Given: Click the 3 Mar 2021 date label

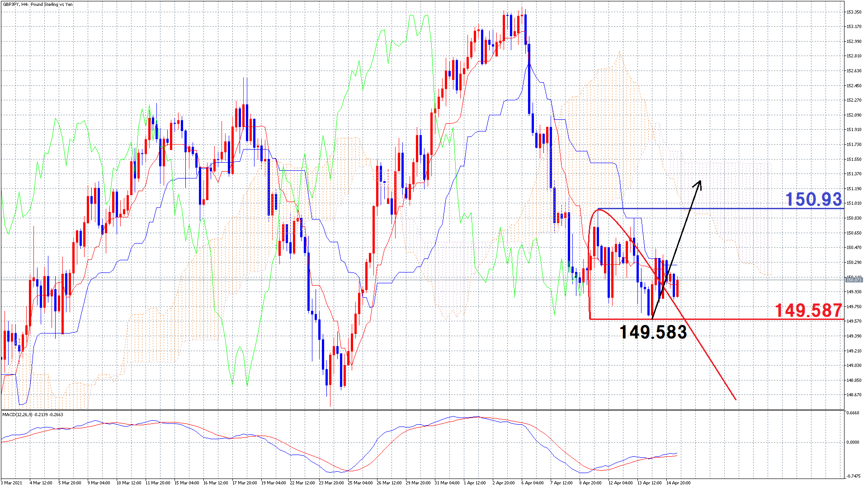Looking at the screenshot, I should (12, 483).
